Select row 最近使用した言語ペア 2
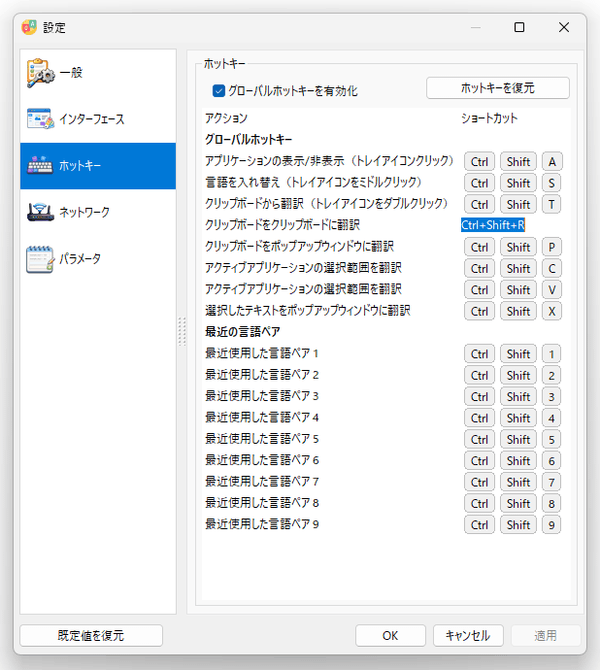 [x=386, y=375]
